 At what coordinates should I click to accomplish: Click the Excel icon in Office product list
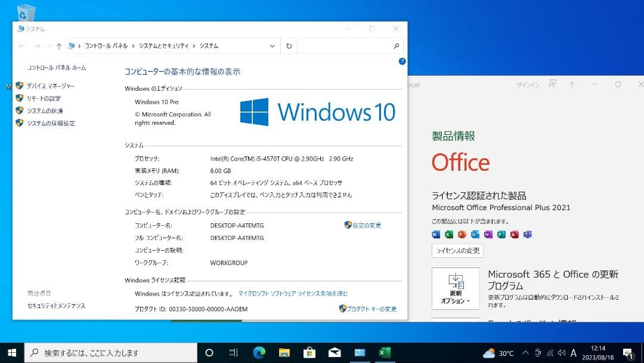coord(449,234)
